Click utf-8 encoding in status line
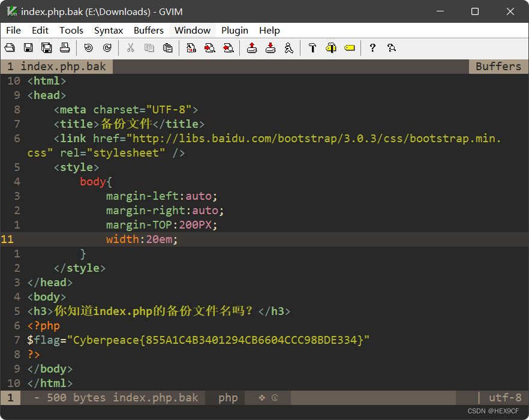The image size is (529, 420). coord(505,398)
